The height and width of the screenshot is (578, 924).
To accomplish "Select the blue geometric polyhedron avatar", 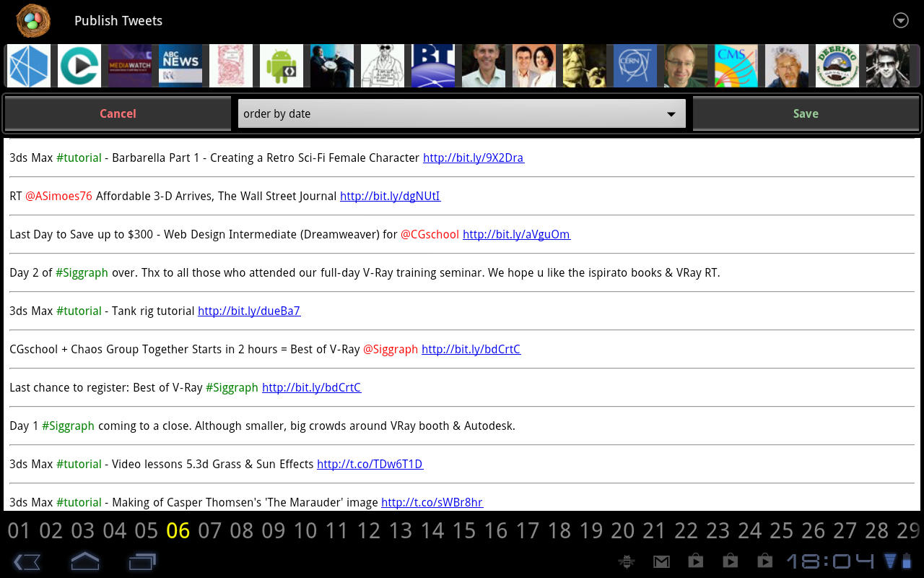I will click(29, 66).
